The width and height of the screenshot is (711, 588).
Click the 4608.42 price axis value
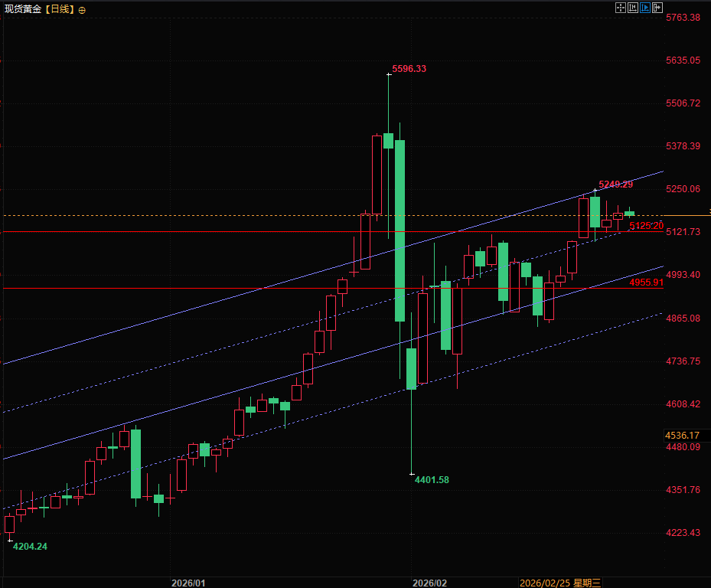pos(683,403)
